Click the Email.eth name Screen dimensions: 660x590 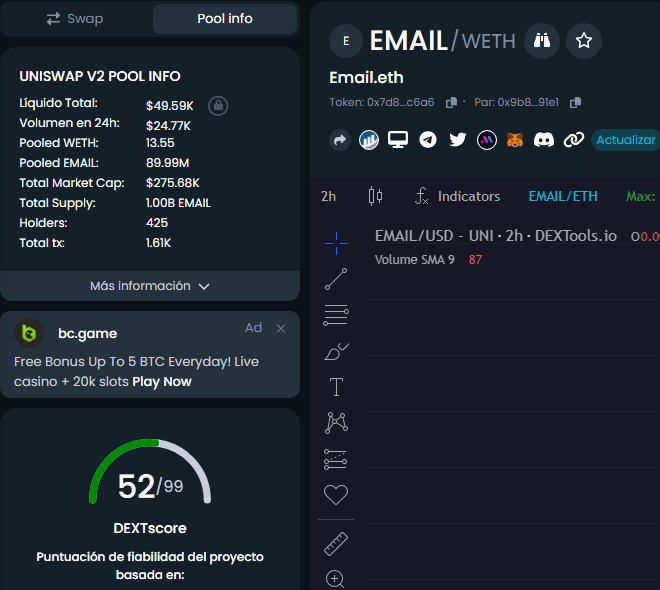pos(366,78)
